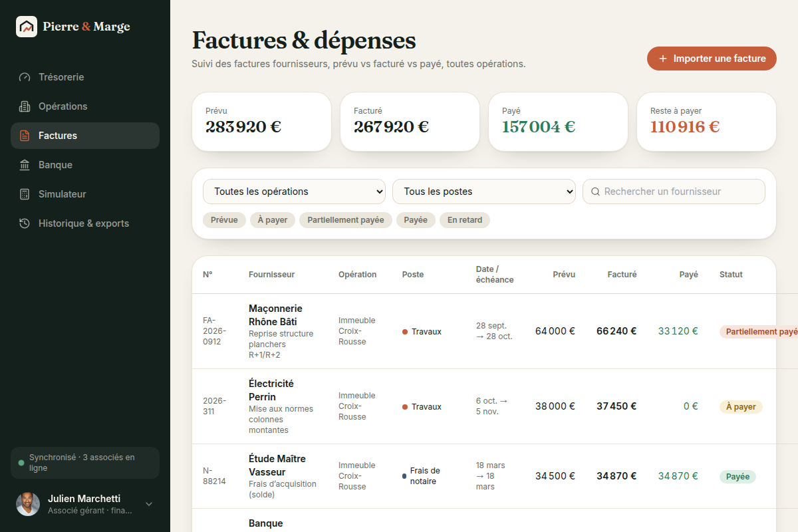Viewport: 798px width, 532px height.
Task: Click Importer une facture button
Action: click(x=712, y=59)
